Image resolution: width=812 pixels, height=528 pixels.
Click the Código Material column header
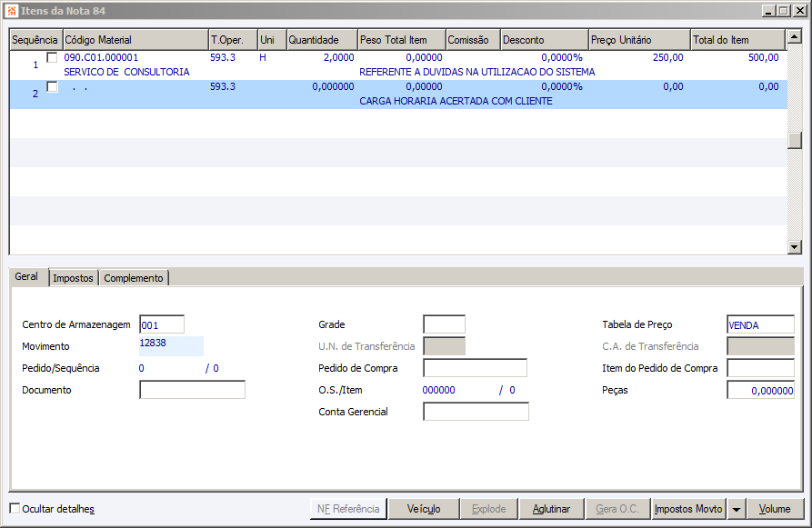(135, 40)
